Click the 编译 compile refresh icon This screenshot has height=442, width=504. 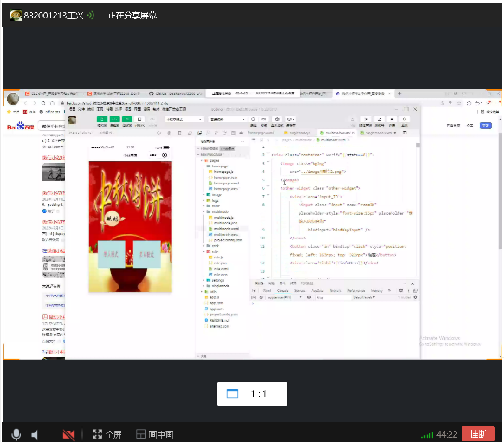(253, 119)
